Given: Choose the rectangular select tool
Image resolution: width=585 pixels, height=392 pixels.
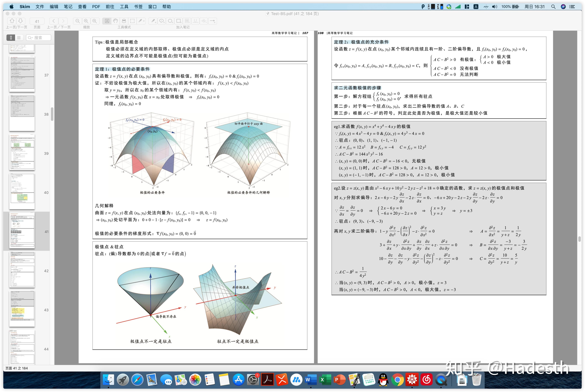Looking at the screenshot, I should click(132, 21).
